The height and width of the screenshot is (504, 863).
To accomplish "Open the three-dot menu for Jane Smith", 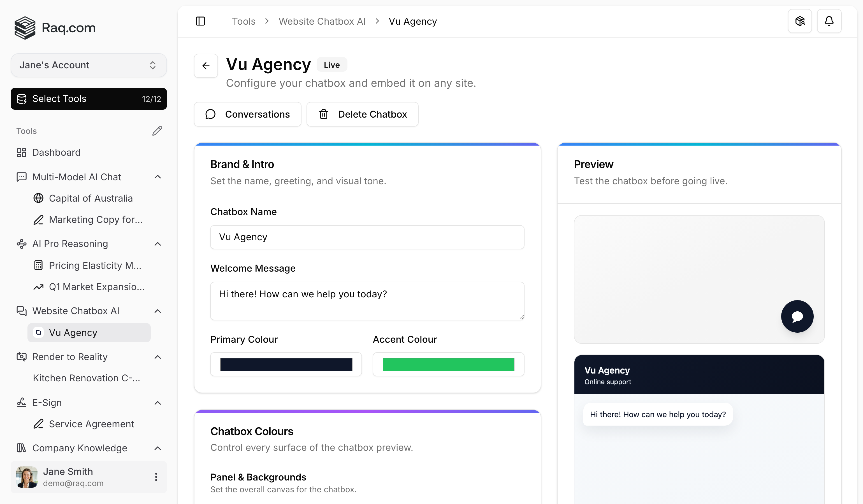I will click(x=157, y=477).
